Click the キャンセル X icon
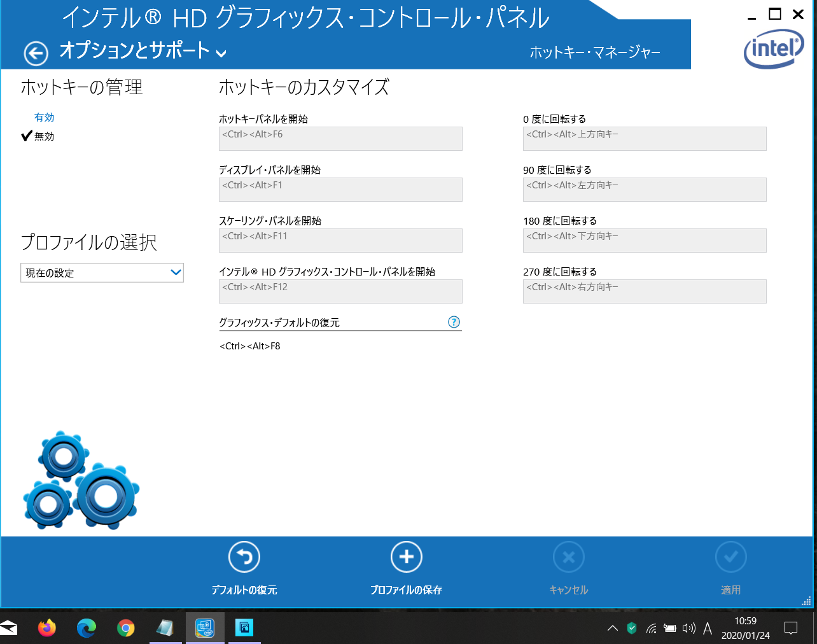The image size is (817, 644). coord(569,557)
